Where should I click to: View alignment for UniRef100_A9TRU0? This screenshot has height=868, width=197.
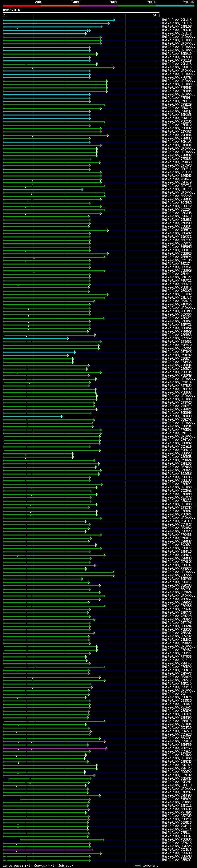click(177, 386)
